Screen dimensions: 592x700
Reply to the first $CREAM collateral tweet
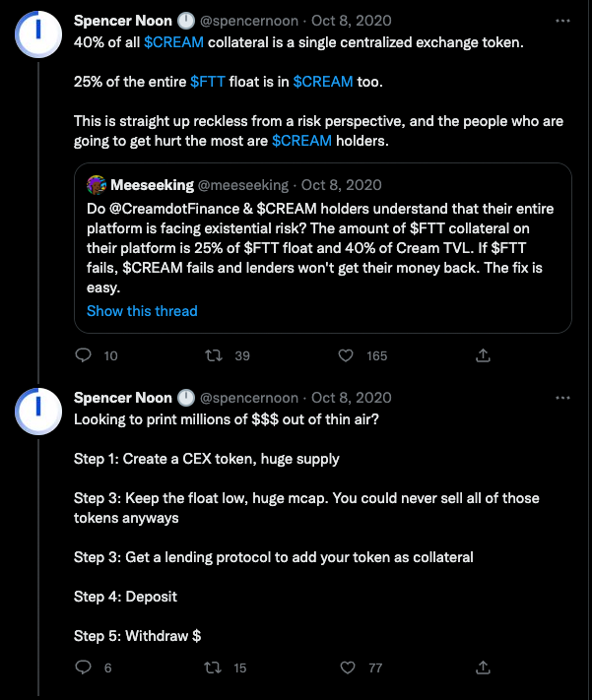[x=83, y=355]
